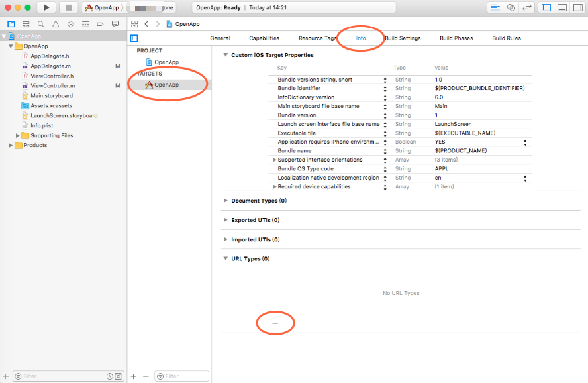Expand the Products group
Viewport: 588px width, 383px height.
11,145
